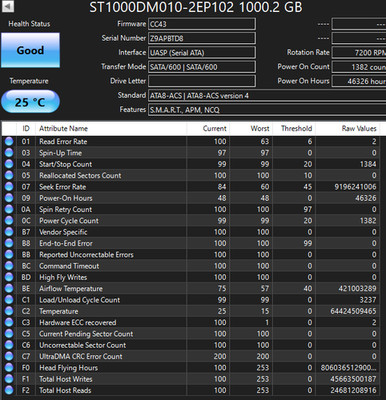
Task: Click status icon for Command Timeout
Action: click(x=9, y=266)
